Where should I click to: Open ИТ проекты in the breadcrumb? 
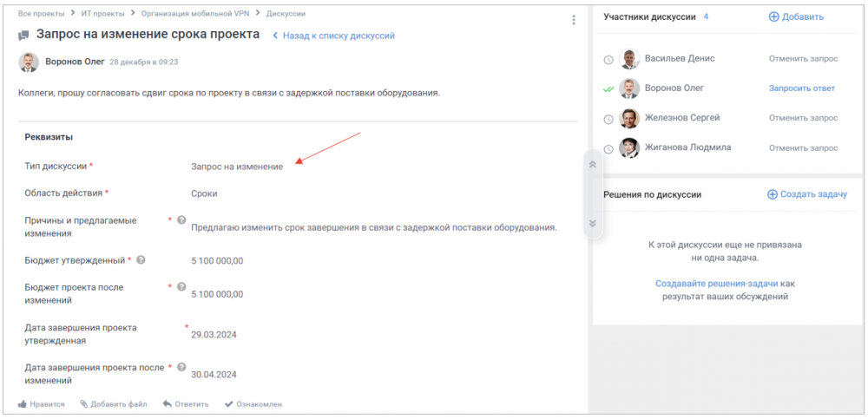pos(102,14)
